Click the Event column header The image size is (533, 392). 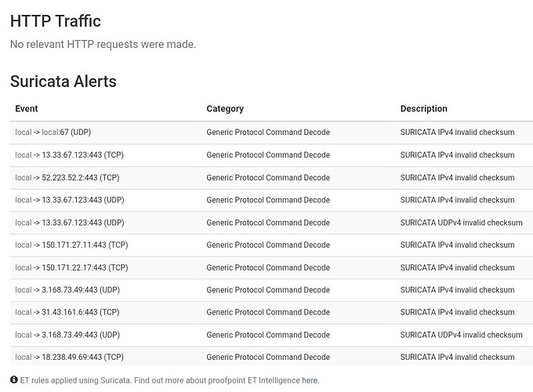coord(27,109)
